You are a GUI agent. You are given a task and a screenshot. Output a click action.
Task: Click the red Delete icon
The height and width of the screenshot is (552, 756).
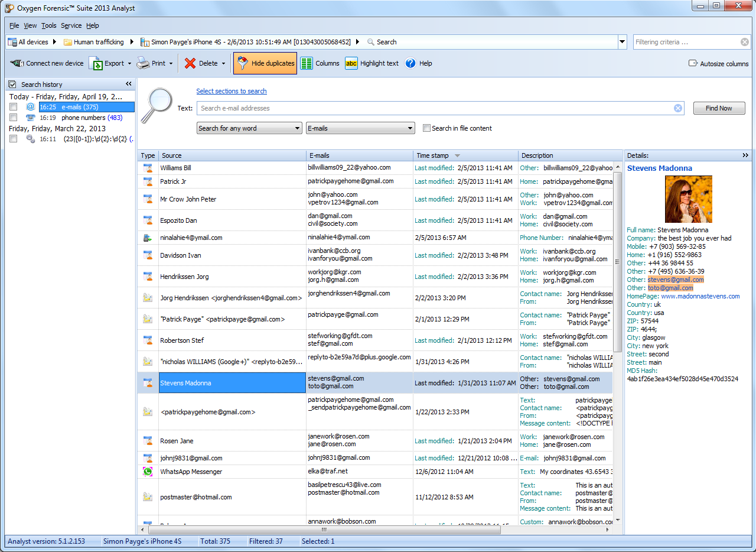click(190, 63)
